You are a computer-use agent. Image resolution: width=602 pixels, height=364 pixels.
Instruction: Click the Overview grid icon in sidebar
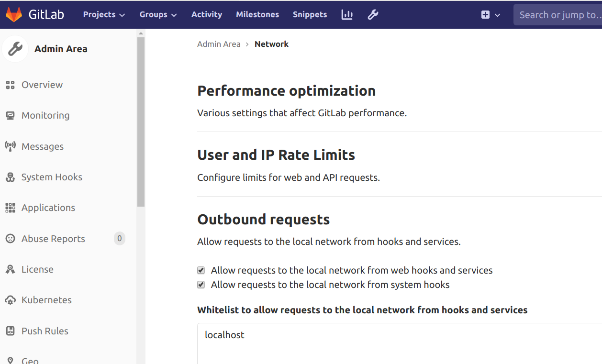(x=10, y=85)
